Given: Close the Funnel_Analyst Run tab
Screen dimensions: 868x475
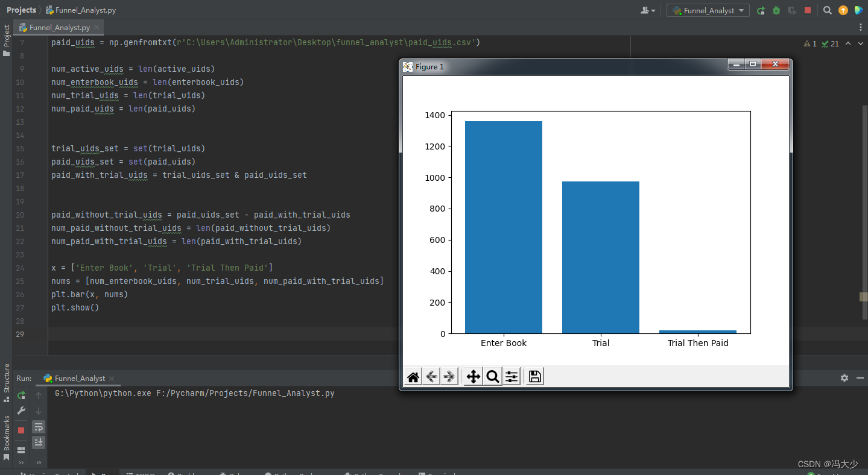Looking at the screenshot, I should [x=112, y=379].
